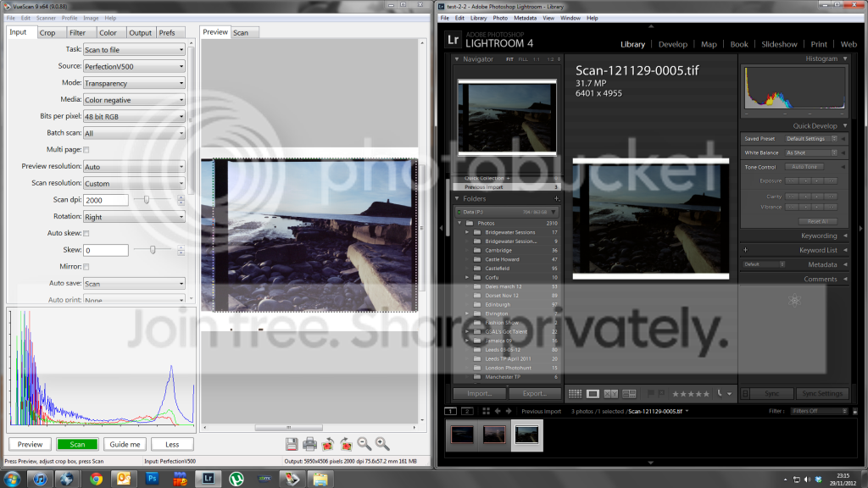Open the Crop tab in VueScan
The width and height of the screenshot is (868, 488).
47,33
